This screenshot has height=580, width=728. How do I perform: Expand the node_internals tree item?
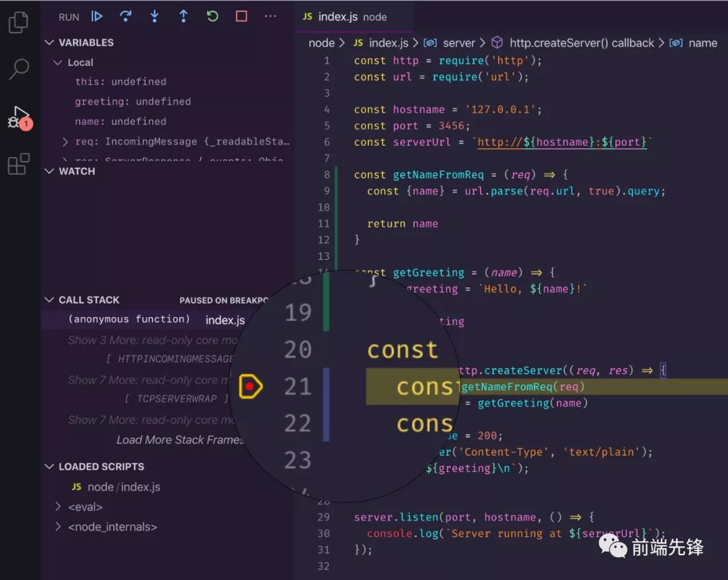coord(58,527)
